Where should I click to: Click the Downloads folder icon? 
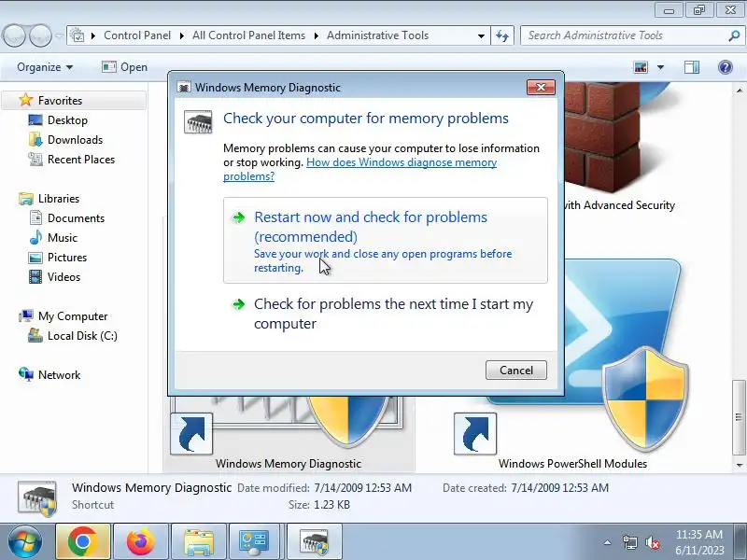(35, 139)
